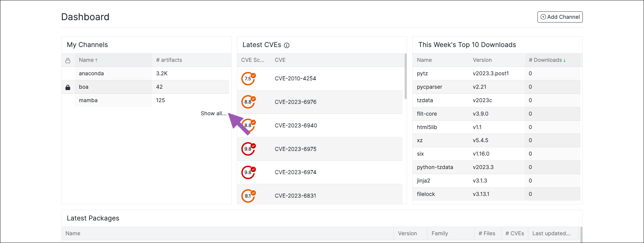Click the 8.1 score badge for CVE-2023-6831
This screenshot has height=243, width=644.
248,196
